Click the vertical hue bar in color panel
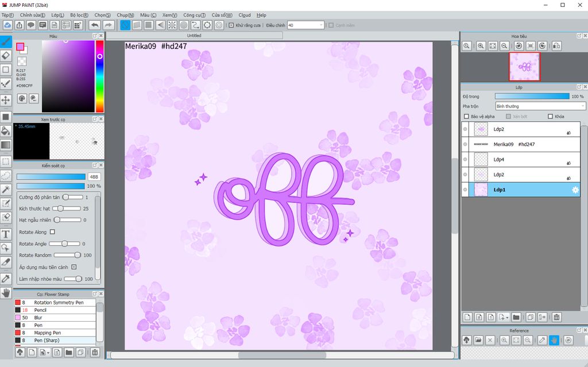 pos(100,76)
